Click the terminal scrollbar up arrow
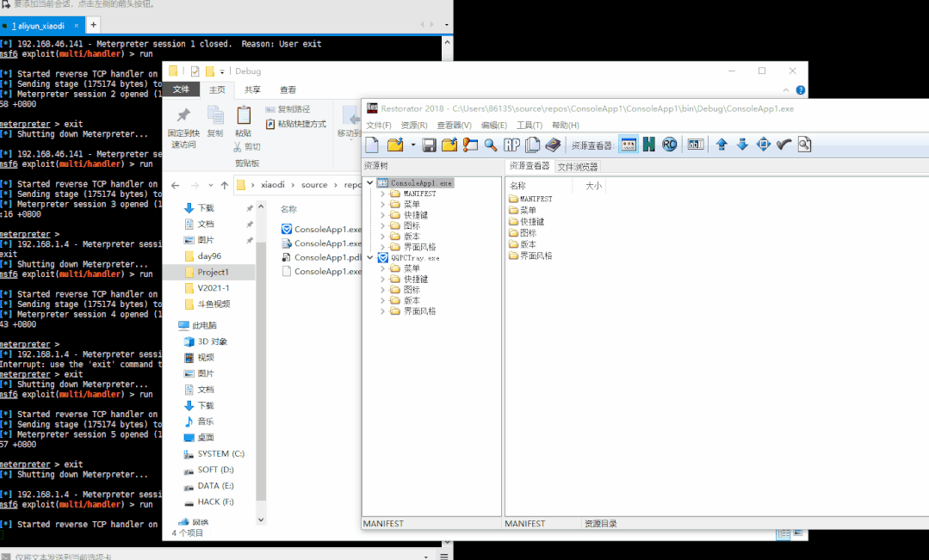This screenshot has width=929, height=560. point(448,43)
